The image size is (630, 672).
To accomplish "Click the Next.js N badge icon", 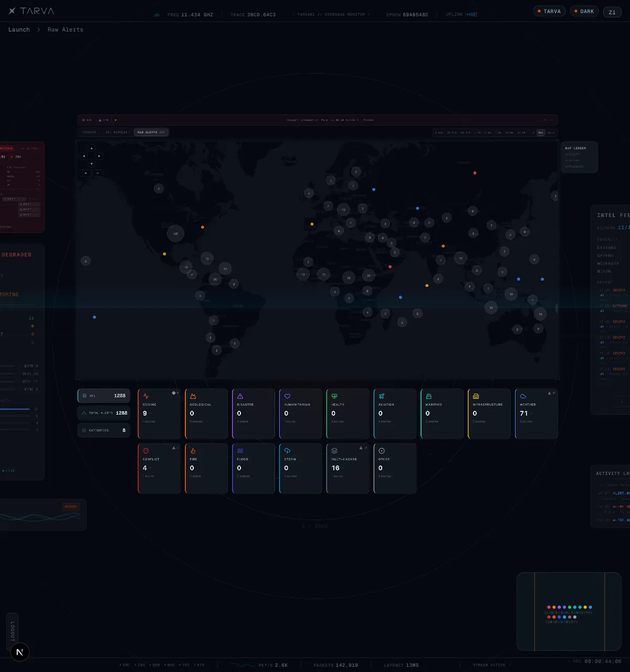I will pyautogui.click(x=19, y=653).
